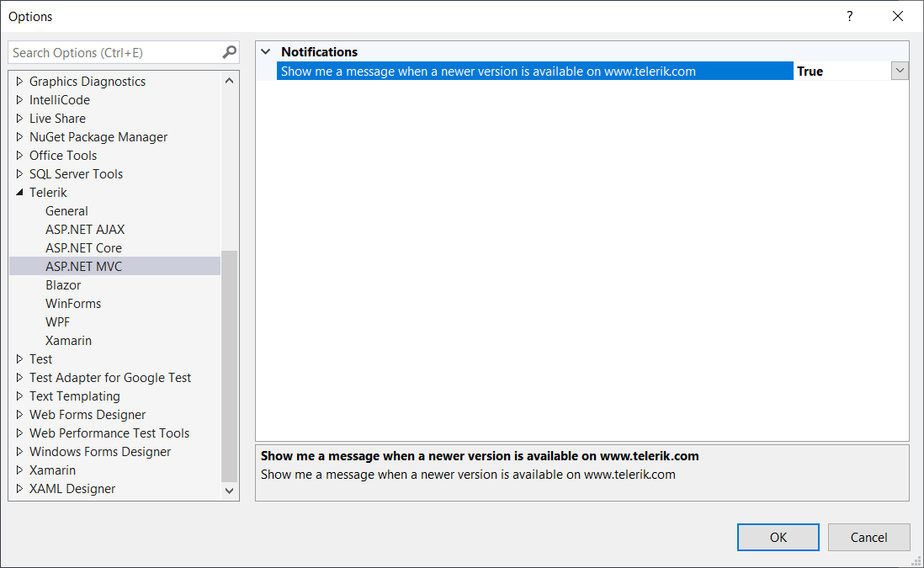Viewport: 924px width, 568px height.
Task: Select the ASP.NET AJAX settings page
Action: tap(84, 229)
